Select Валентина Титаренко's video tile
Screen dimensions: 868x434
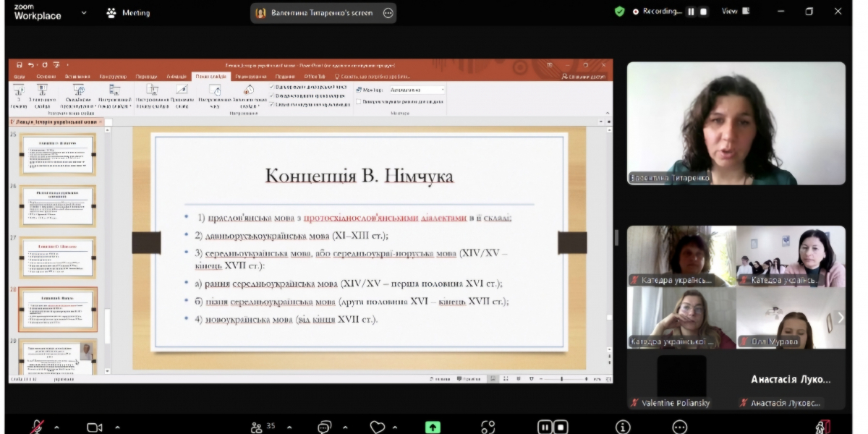click(x=736, y=123)
